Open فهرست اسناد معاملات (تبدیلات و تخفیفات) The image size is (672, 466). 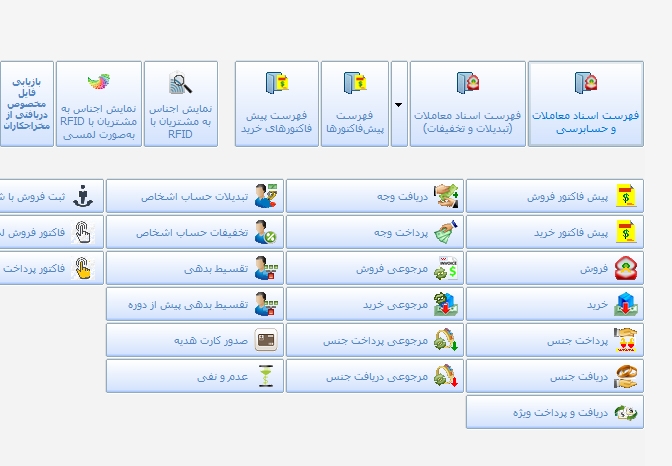click(467, 104)
